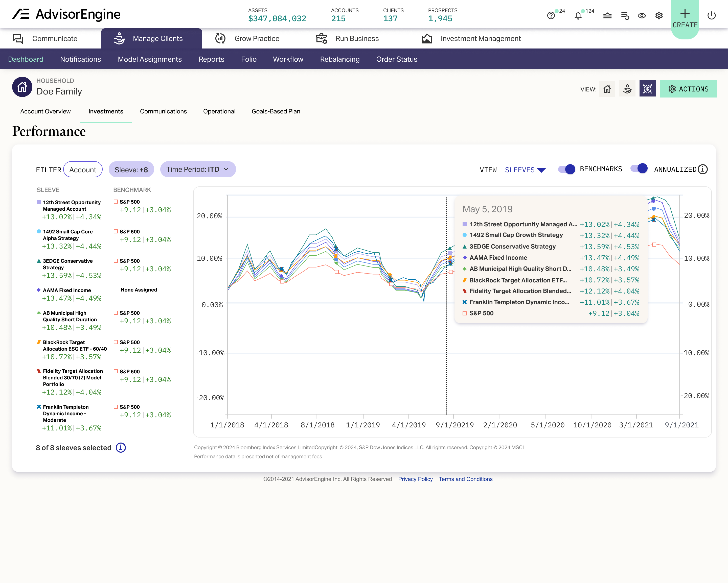This screenshot has height=583, width=728.
Task: Click info icon beside sleeves selected
Action: (x=121, y=448)
